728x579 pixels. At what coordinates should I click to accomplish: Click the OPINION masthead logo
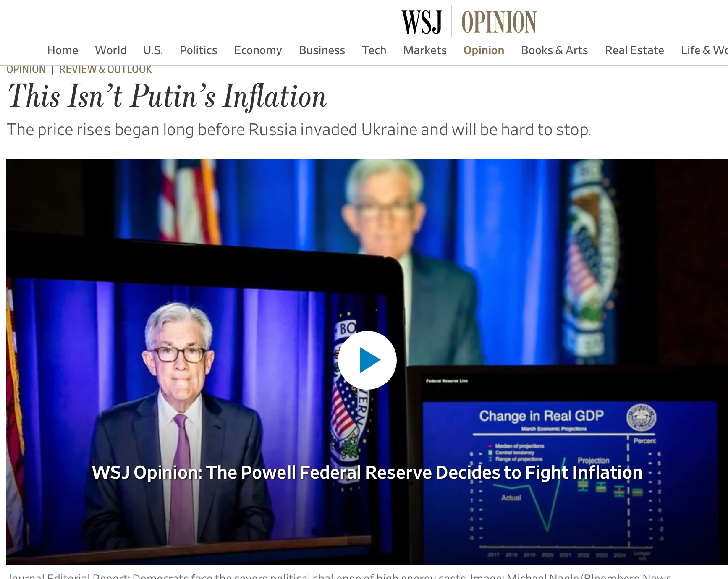click(499, 22)
